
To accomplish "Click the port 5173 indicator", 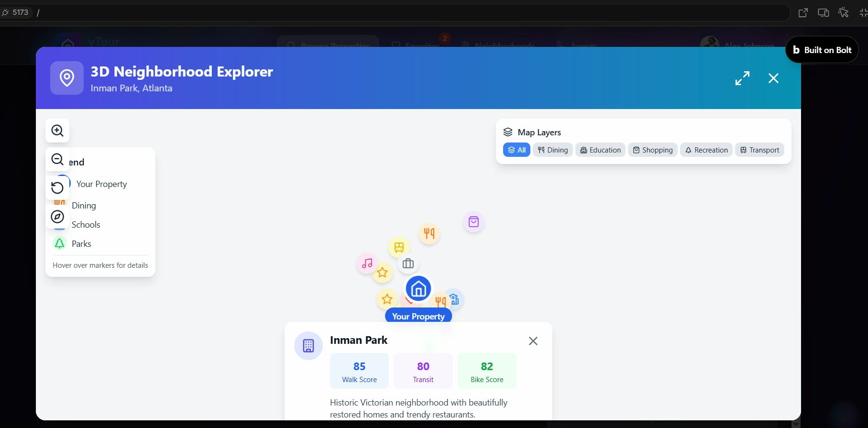I will (16, 12).
